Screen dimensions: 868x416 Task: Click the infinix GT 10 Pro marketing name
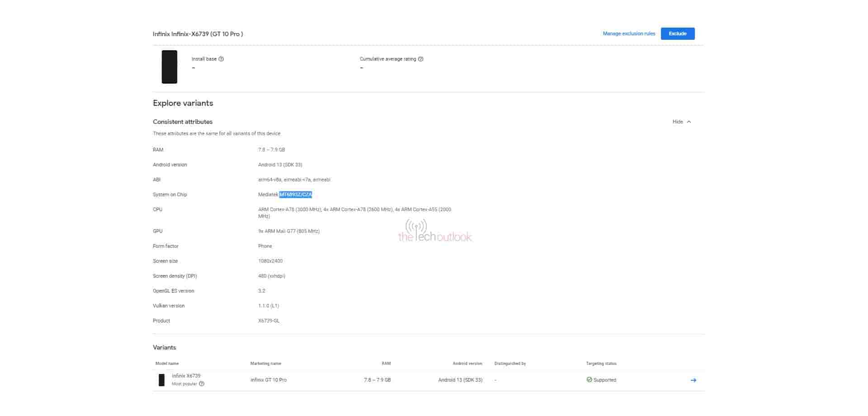coord(268,380)
